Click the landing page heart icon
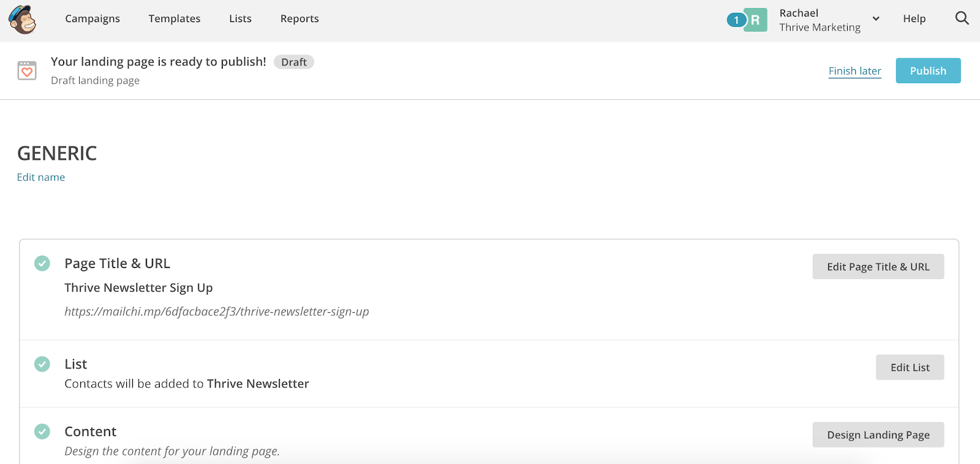 27,71
